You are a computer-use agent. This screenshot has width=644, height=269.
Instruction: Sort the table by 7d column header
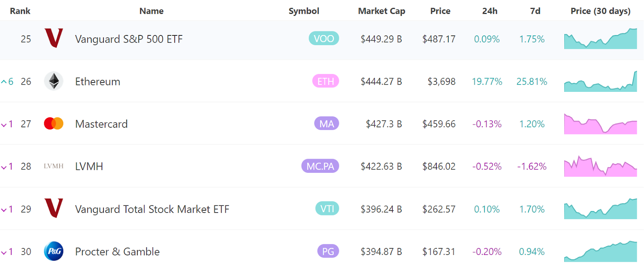535,11
